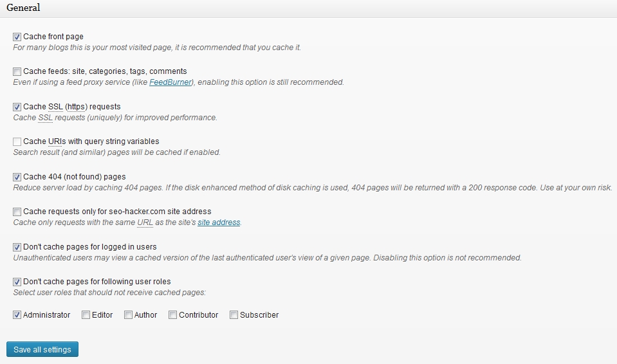Follow the site address link

point(219,223)
